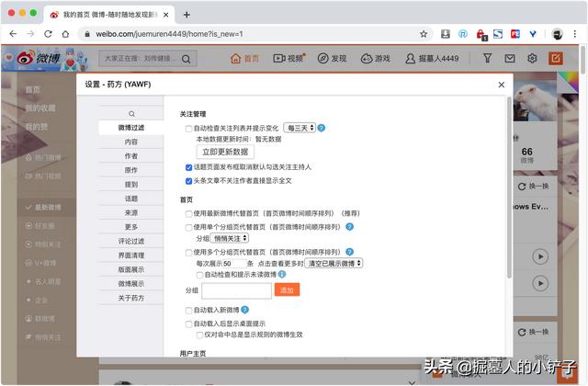Select 话题 in settings sidebar
Screen dimensions: 588x386
pos(130,199)
